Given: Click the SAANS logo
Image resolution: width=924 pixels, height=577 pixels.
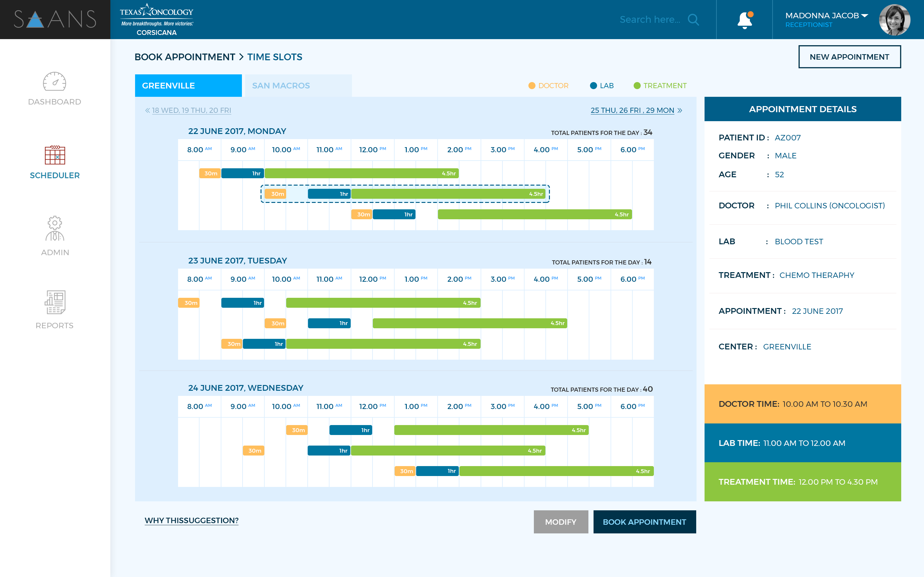Looking at the screenshot, I should click(x=55, y=20).
